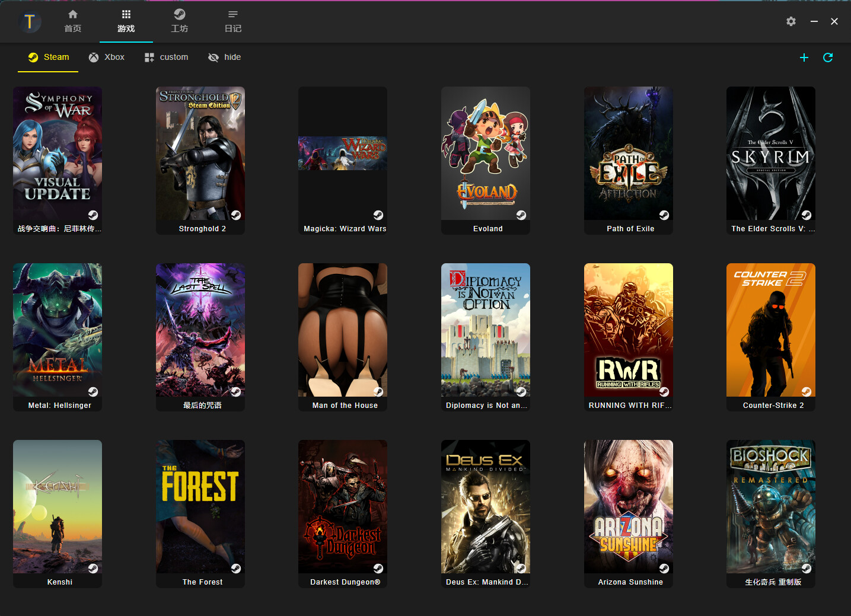Click the app logo avatar in top-left corner
This screenshot has height=616, width=851.
pos(30,21)
